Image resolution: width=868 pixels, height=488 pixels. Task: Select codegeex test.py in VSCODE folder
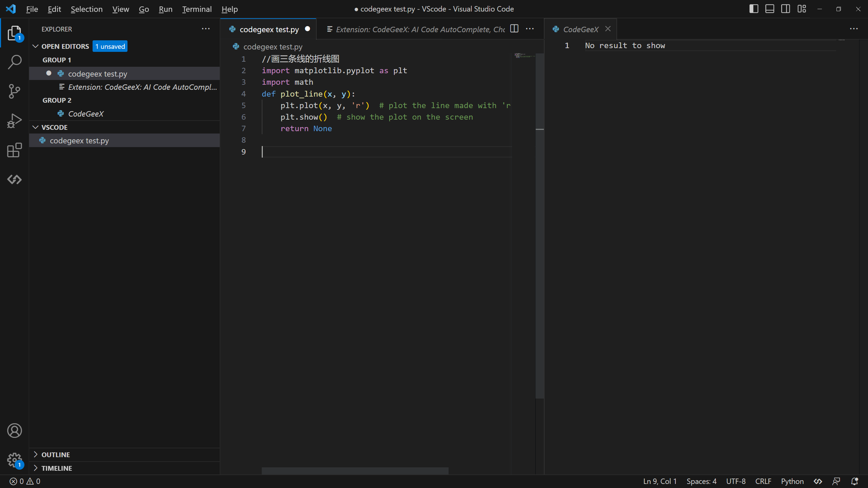124,140
